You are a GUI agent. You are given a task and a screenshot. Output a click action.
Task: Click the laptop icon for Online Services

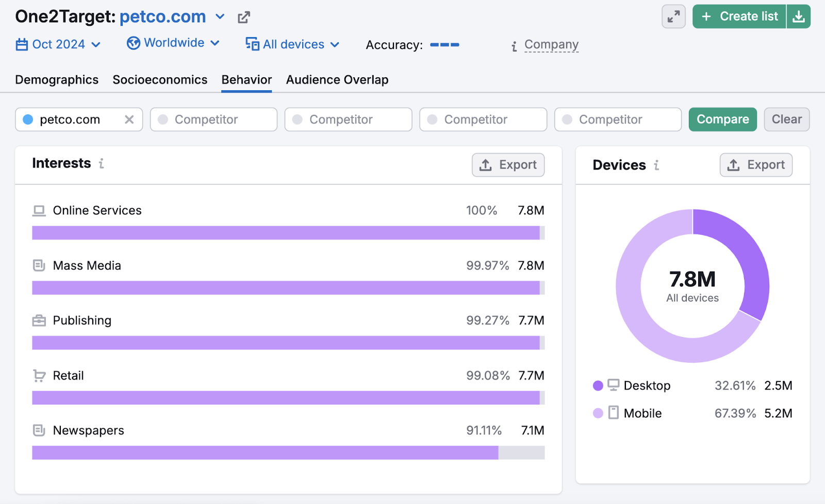click(x=39, y=210)
